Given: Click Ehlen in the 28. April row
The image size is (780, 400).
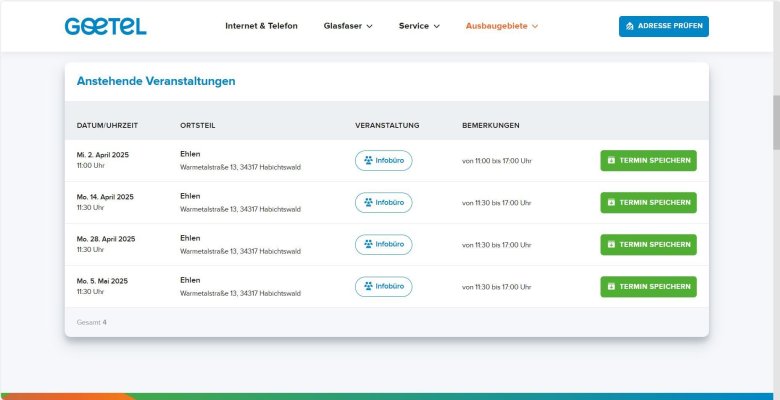Looking at the screenshot, I should (190, 238).
